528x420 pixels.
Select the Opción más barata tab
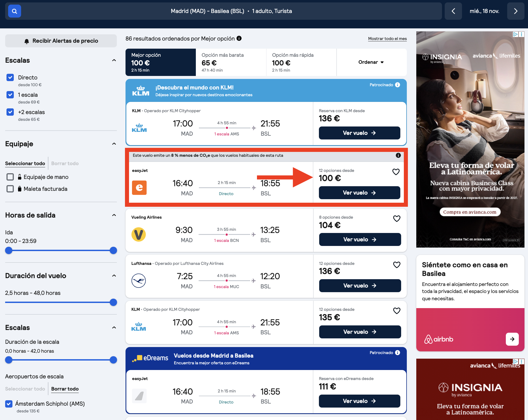(231, 62)
